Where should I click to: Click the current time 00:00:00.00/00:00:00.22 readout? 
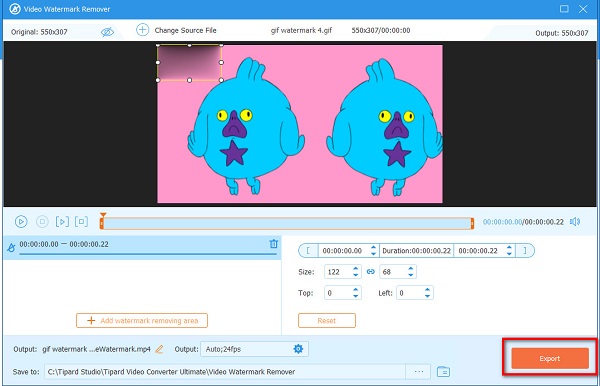pos(523,222)
